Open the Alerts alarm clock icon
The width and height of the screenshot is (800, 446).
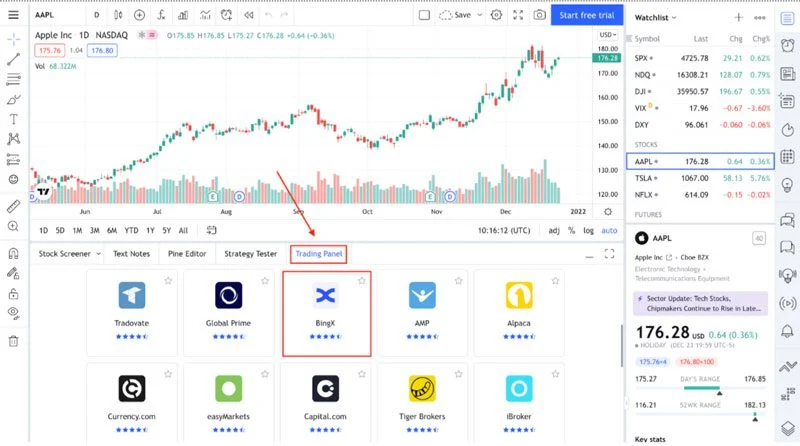coord(787,45)
